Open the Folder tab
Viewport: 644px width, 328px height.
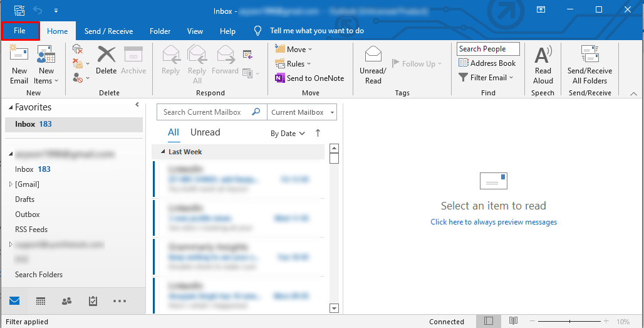pyautogui.click(x=160, y=31)
